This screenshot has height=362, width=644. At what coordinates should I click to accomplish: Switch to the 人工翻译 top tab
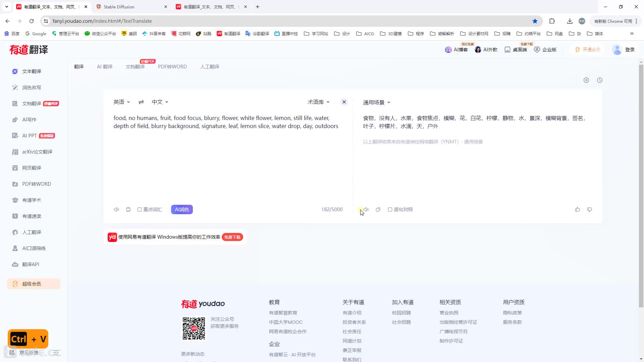(x=210, y=67)
